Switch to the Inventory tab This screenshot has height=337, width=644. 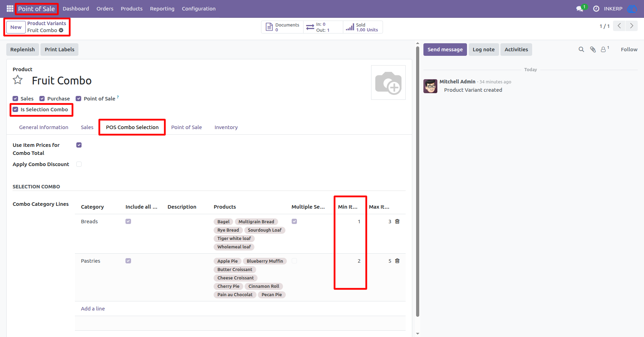[x=226, y=127]
